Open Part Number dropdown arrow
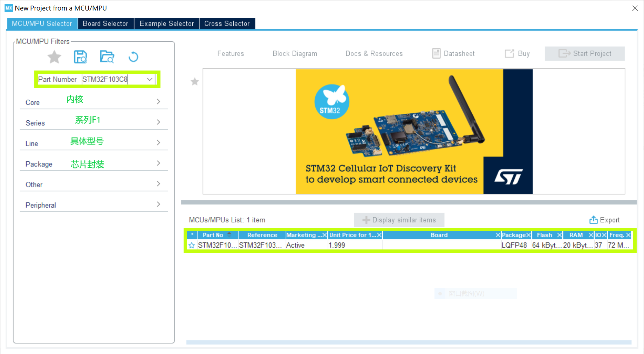 click(x=150, y=79)
